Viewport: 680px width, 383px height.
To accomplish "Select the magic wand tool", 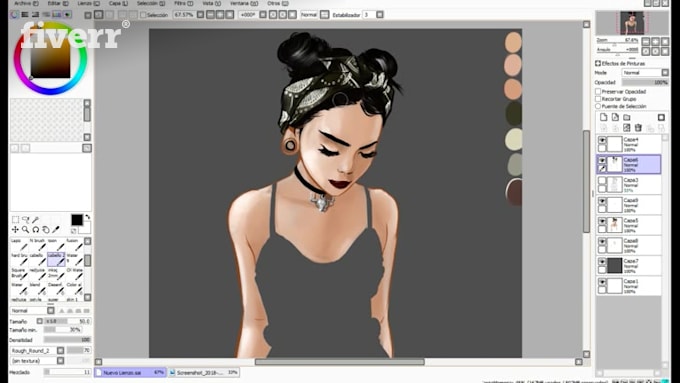I will point(36,220).
